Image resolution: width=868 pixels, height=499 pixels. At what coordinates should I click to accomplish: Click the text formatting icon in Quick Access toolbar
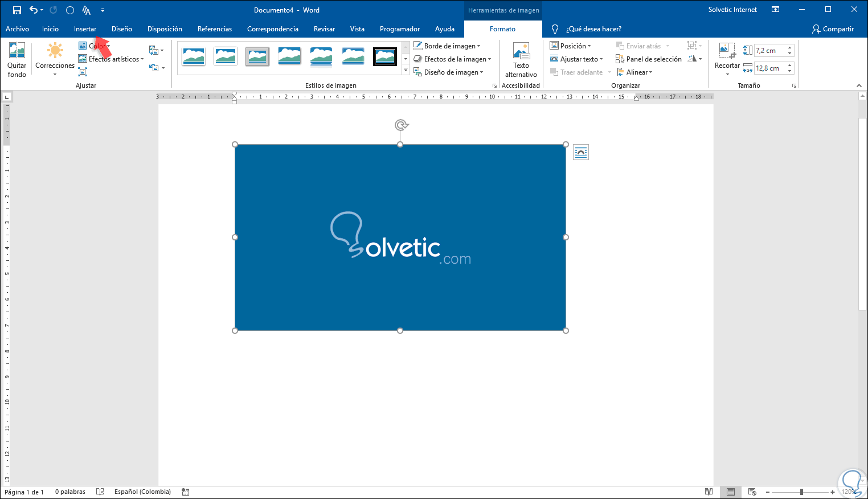(87, 10)
